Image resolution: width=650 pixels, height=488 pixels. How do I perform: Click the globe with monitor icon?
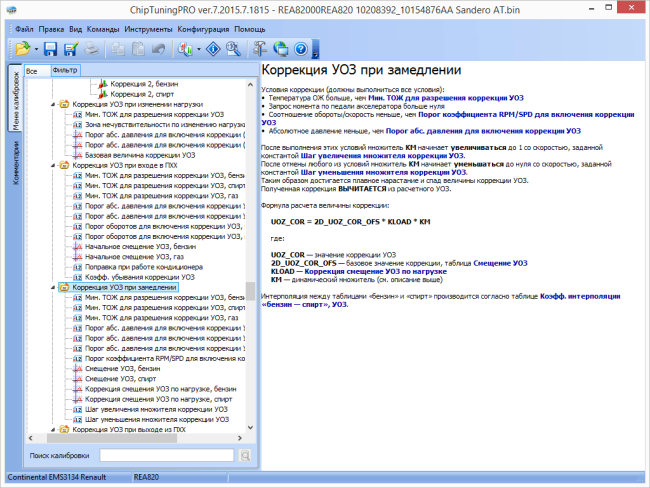[281, 49]
